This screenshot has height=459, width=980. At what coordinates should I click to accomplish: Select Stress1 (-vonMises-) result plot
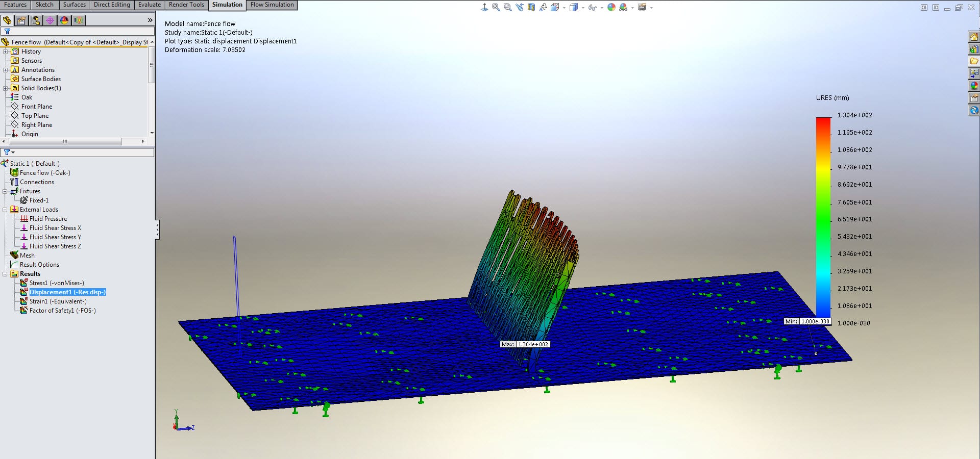pyautogui.click(x=56, y=283)
